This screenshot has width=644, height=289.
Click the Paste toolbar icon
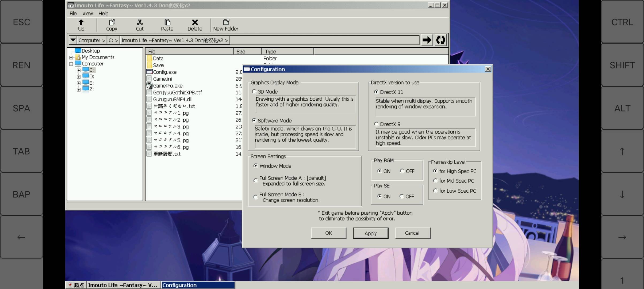coord(167,25)
